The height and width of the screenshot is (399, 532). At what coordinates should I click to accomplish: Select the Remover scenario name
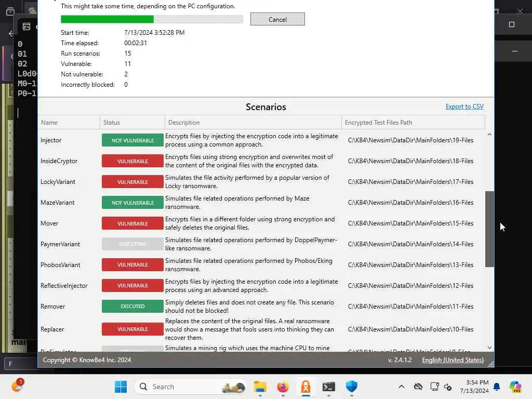pyautogui.click(x=52, y=307)
